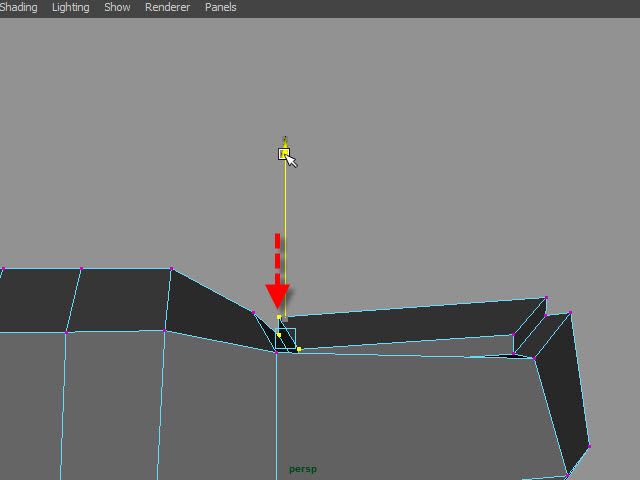Open the Lighting menu
This screenshot has height=480, width=640.
pyautogui.click(x=71, y=7)
